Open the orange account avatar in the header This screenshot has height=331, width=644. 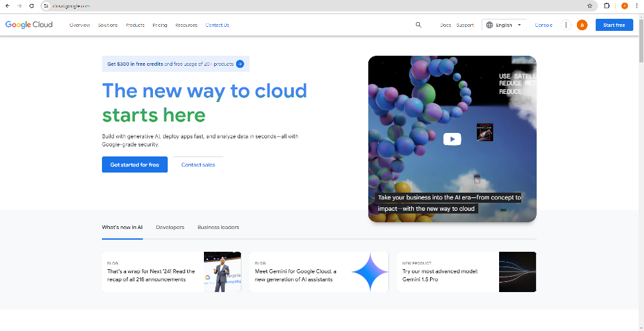582,25
